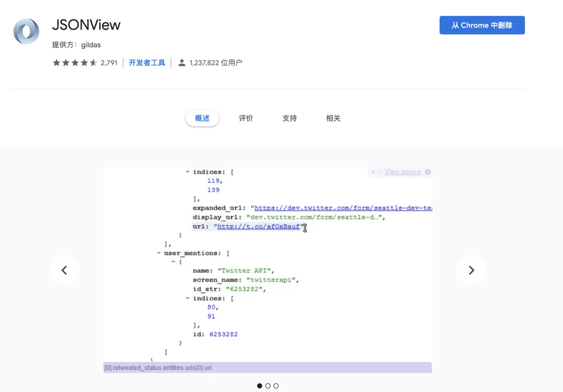Screen dimensions: 563x392
Task: Select the second carousel dot indicator
Action: pyautogui.click(x=268, y=386)
